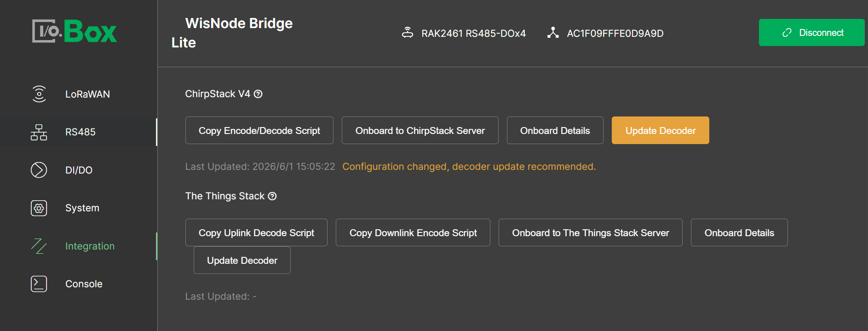868x331 pixels.
Task: Click Last Updated 2026/6/1 15:05:22 text
Action: pyautogui.click(x=260, y=167)
